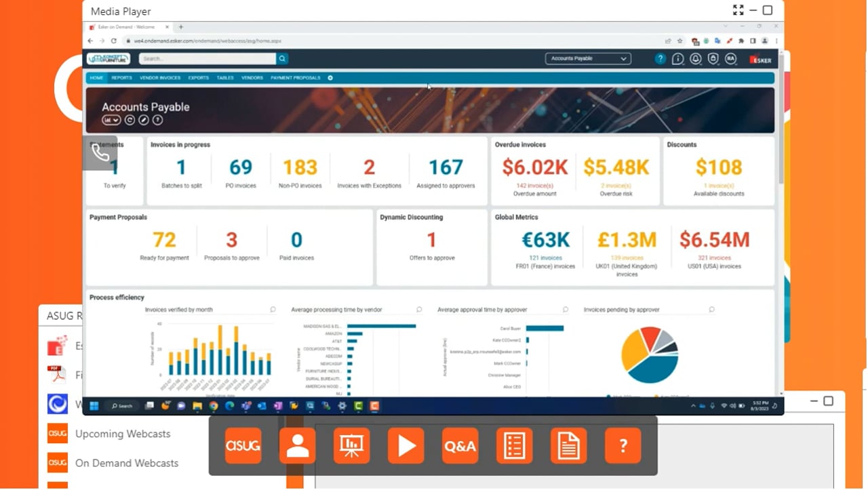868x490 pixels.
Task: Click the ASUG logo button in webcast toolbar
Action: (x=243, y=446)
